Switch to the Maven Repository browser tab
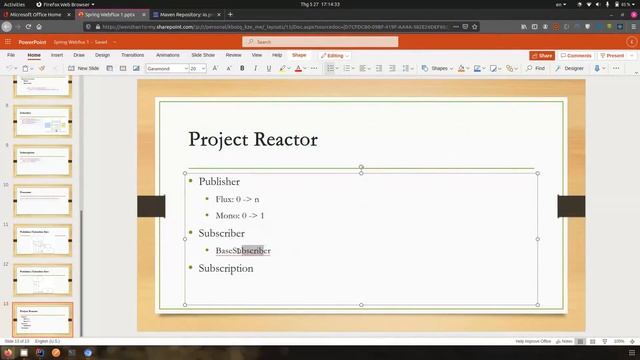640x360 pixels. pos(186,14)
